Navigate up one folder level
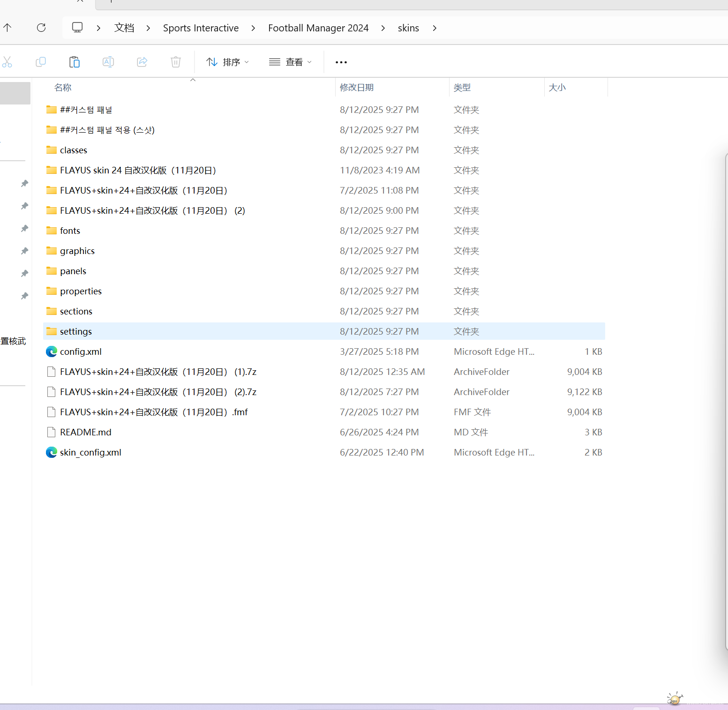The width and height of the screenshot is (728, 710). (x=8, y=28)
